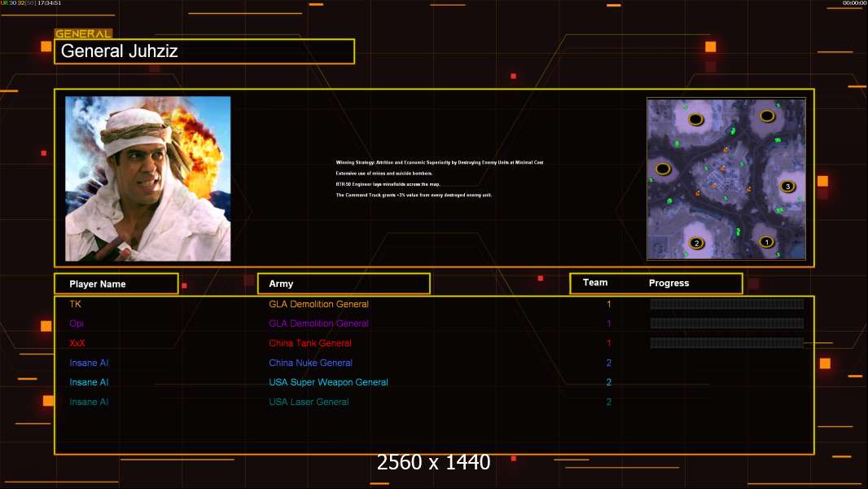This screenshot has width=868, height=489.
Task: Click the Team column header
Action: point(595,283)
